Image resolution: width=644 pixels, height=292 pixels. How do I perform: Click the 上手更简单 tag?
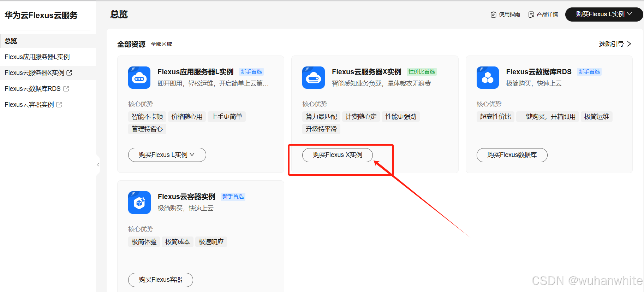[x=227, y=117]
